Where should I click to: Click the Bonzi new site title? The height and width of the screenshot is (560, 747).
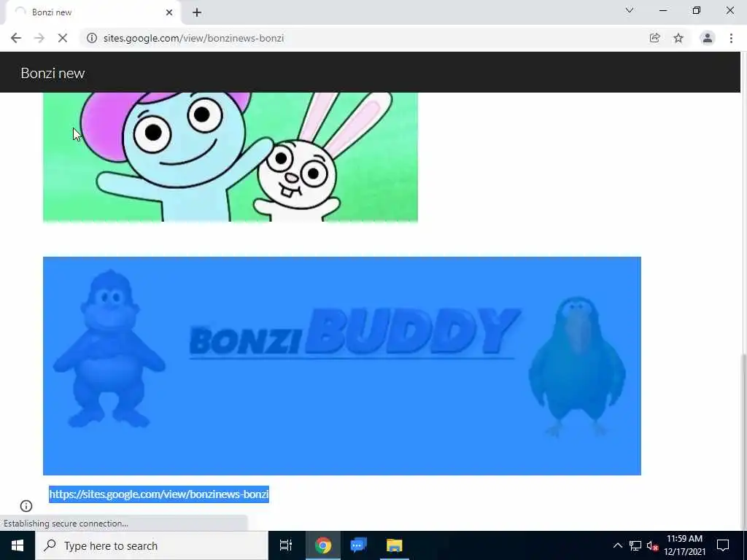(53, 73)
